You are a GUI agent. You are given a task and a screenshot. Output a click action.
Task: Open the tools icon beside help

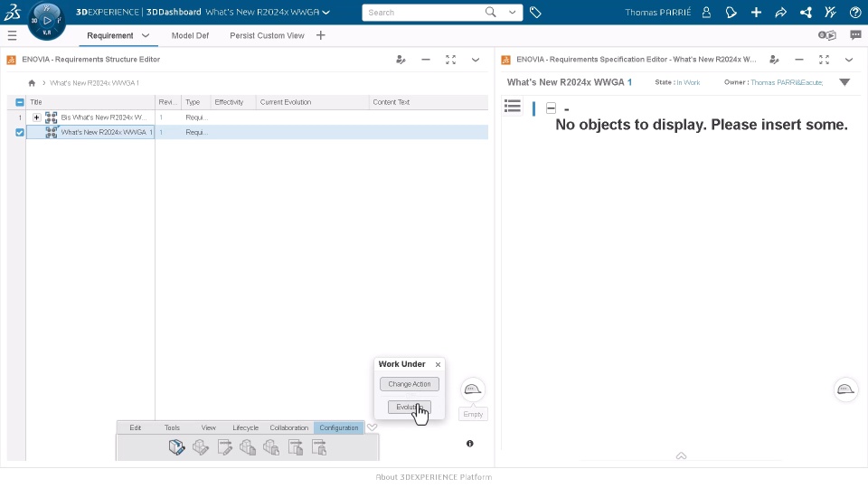coord(830,12)
